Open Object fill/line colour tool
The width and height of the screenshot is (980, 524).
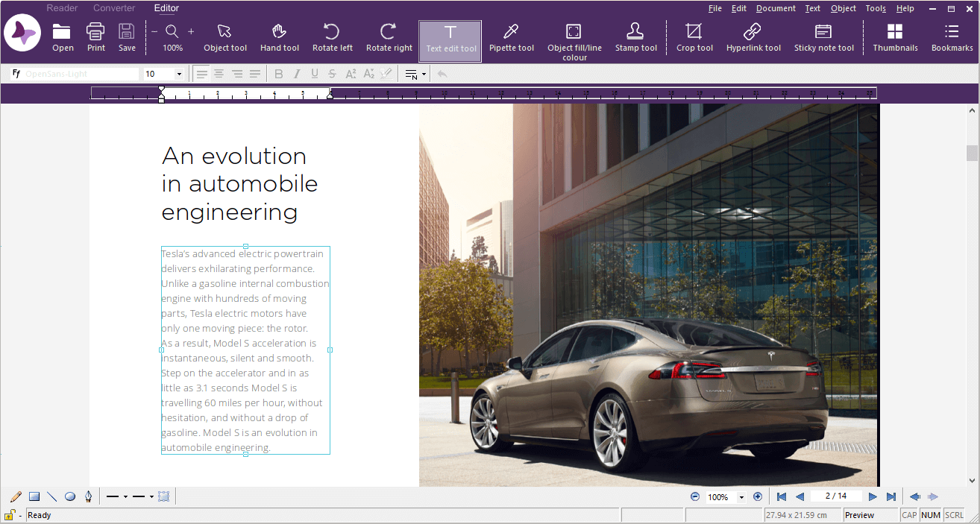[574, 41]
